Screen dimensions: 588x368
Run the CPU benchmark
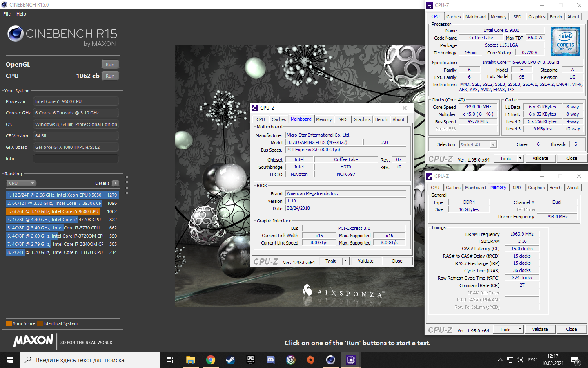pyautogui.click(x=110, y=76)
